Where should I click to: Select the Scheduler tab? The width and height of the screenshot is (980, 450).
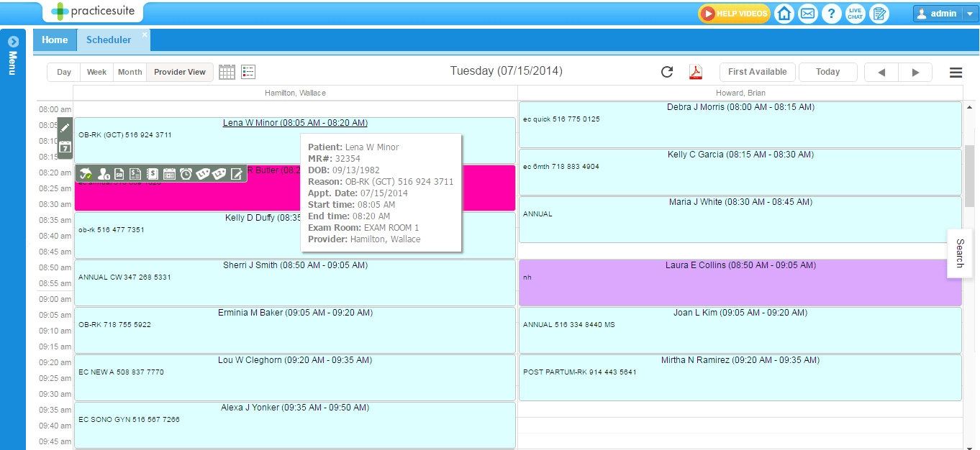click(x=109, y=40)
